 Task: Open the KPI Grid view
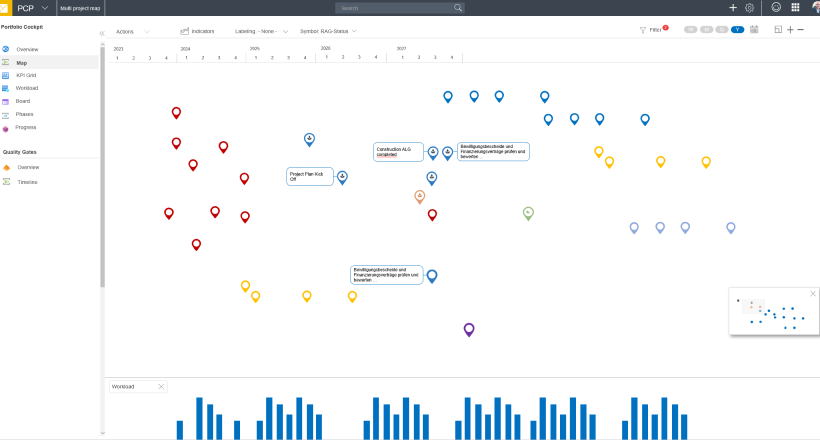[x=26, y=75]
